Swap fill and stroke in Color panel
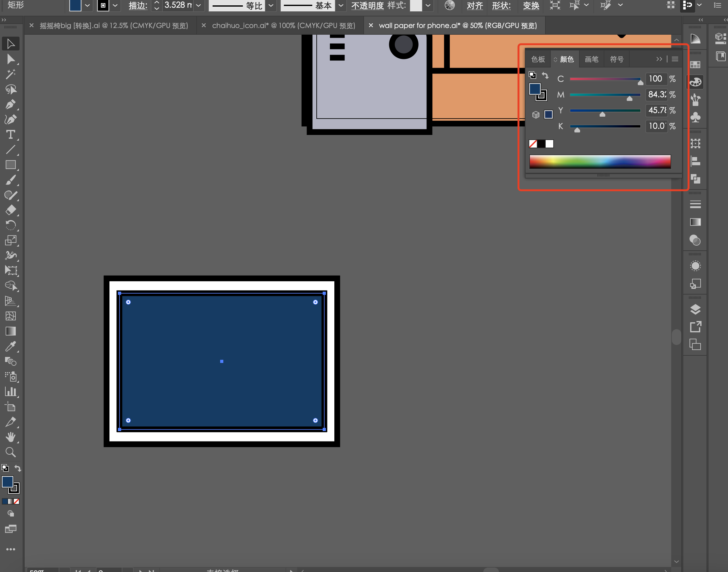 (545, 76)
